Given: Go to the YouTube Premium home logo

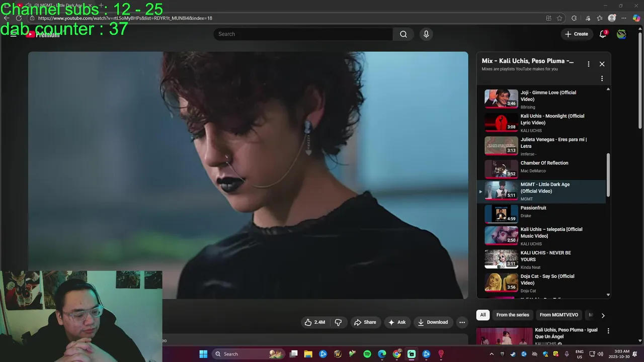Looking at the screenshot, I should point(43,34).
